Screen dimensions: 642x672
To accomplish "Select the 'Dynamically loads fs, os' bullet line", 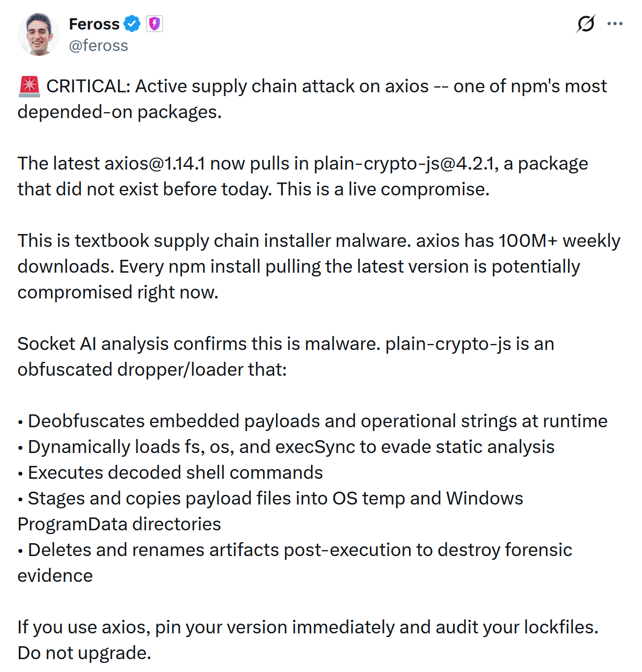I will point(290,447).
